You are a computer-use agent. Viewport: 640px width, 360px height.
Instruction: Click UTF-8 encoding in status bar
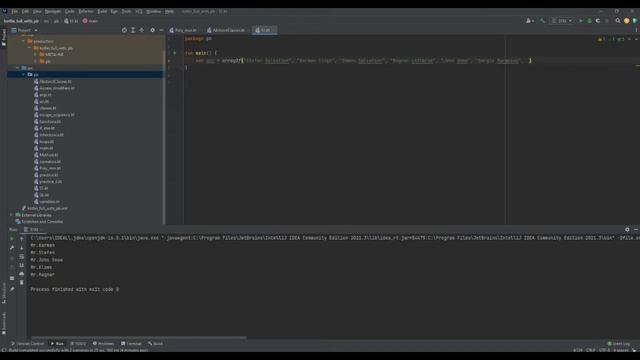[x=604, y=350]
